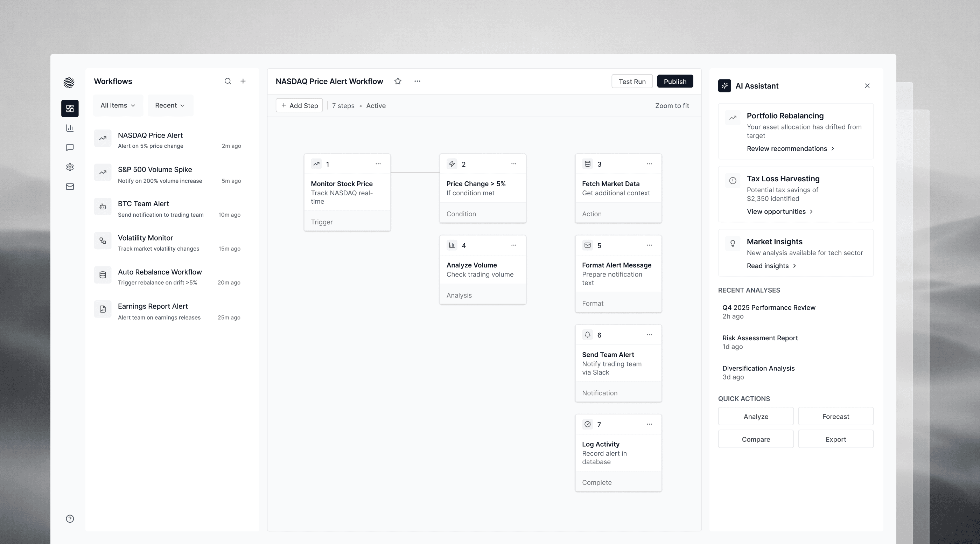The height and width of the screenshot is (544, 980).
Task: Expand the All Items filter dropdown
Action: (118, 105)
